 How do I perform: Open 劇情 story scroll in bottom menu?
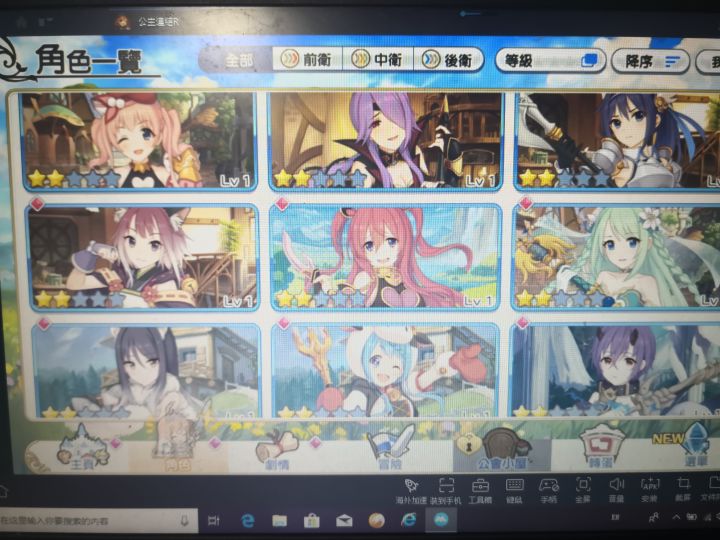point(278,452)
